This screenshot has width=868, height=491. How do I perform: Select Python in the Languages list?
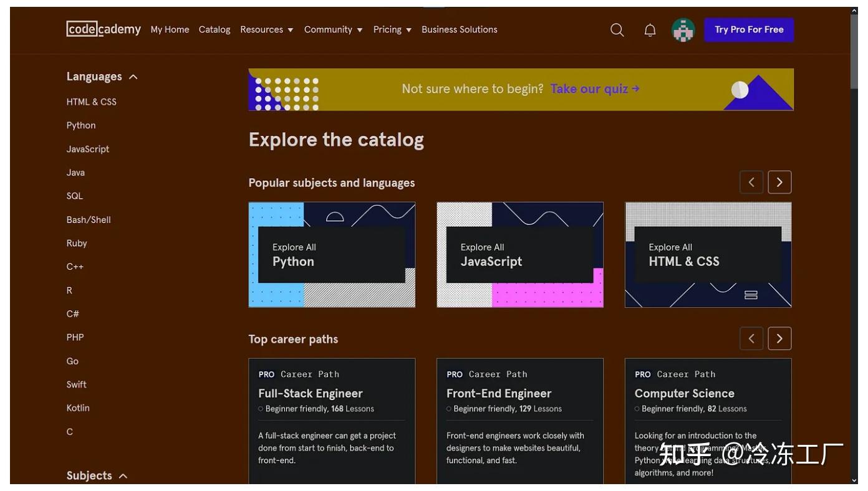pos(81,125)
